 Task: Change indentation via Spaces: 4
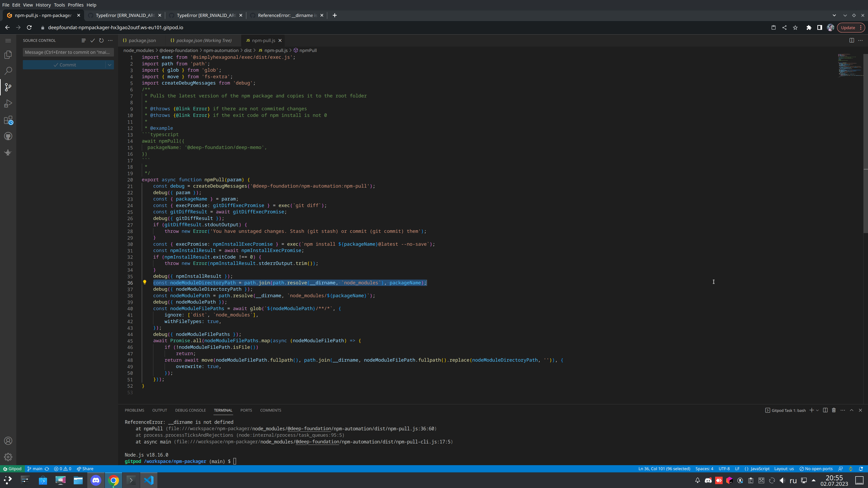[x=704, y=469]
